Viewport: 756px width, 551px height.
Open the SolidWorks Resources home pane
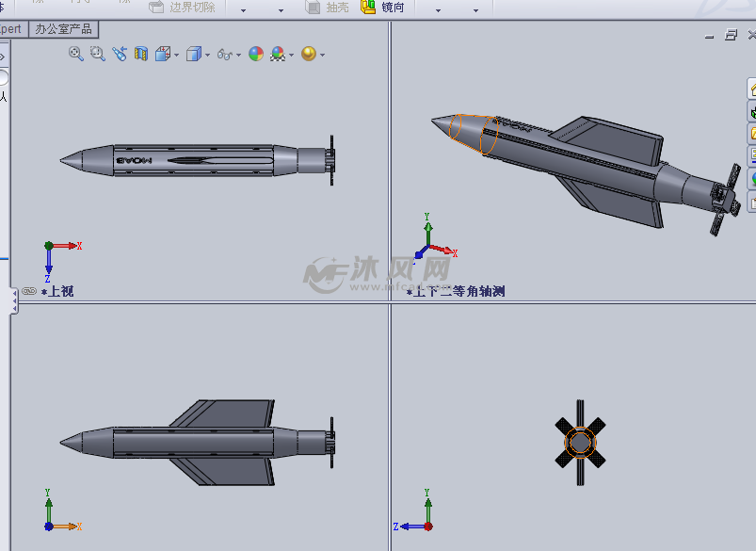[751, 89]
